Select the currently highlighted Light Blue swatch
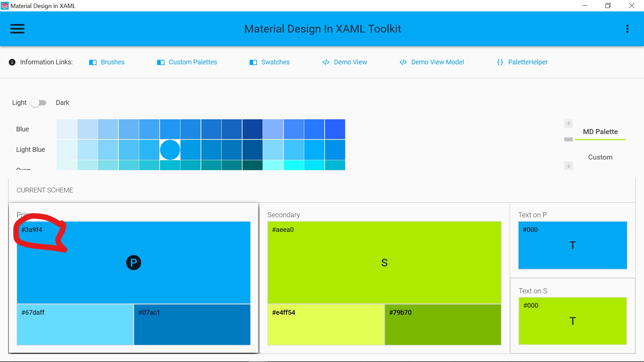Viewport: 644px width, 362px height. (x=170, y=149)
